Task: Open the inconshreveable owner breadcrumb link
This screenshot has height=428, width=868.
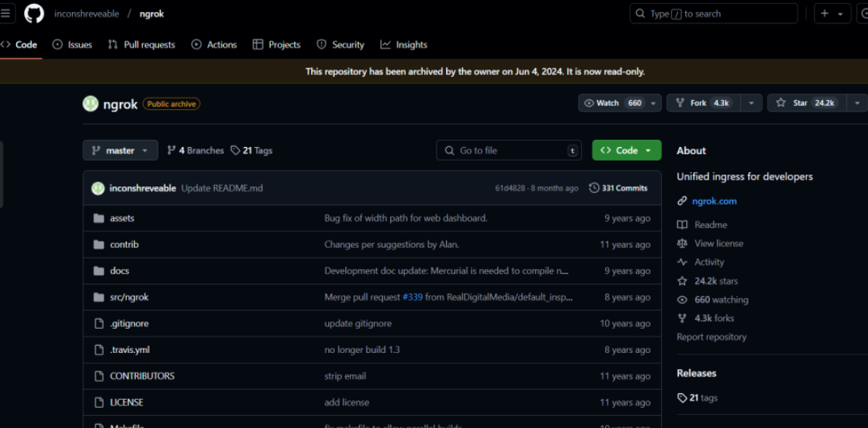Action: tap(86, 14)
